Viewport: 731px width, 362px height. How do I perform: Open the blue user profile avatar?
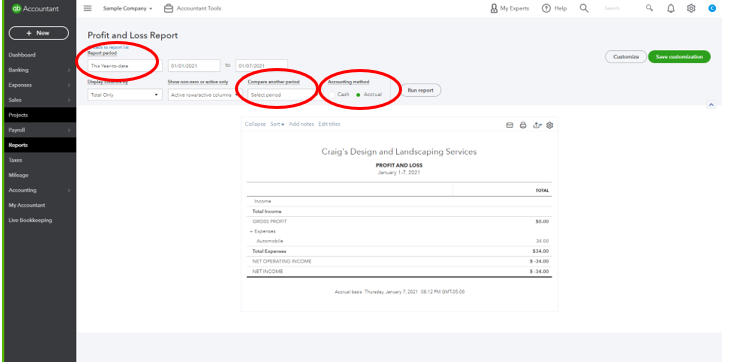tap(712, 8)
